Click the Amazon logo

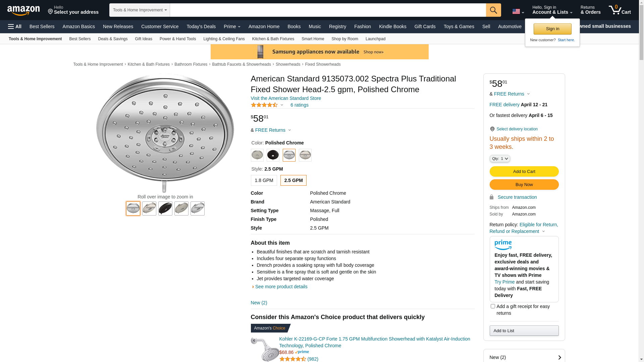coord(23,11)
